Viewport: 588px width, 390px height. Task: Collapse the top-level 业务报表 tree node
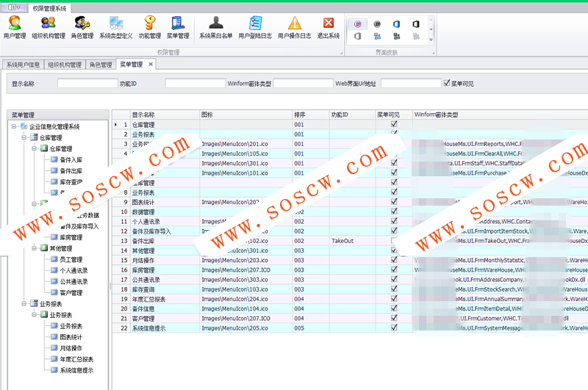pyautogui.click(x=24, y=303)
